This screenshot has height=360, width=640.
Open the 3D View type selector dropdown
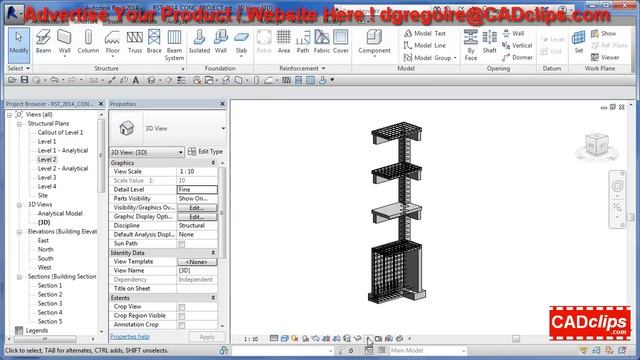click(x=223, y=129)
